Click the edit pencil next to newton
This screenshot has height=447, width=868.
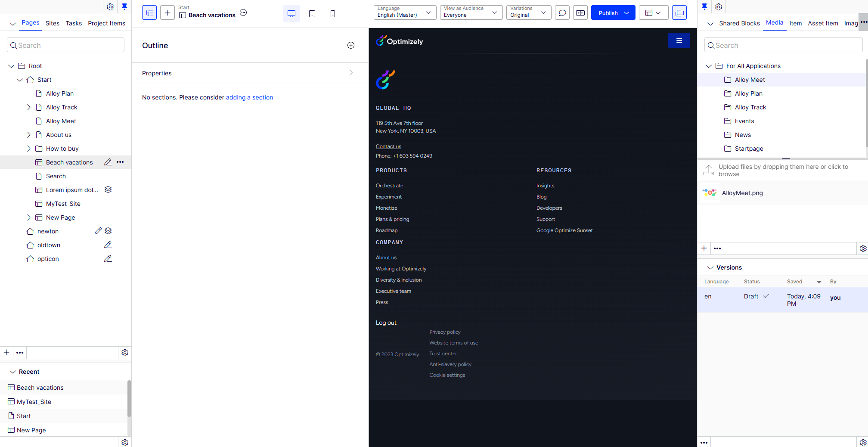point(98,231)
